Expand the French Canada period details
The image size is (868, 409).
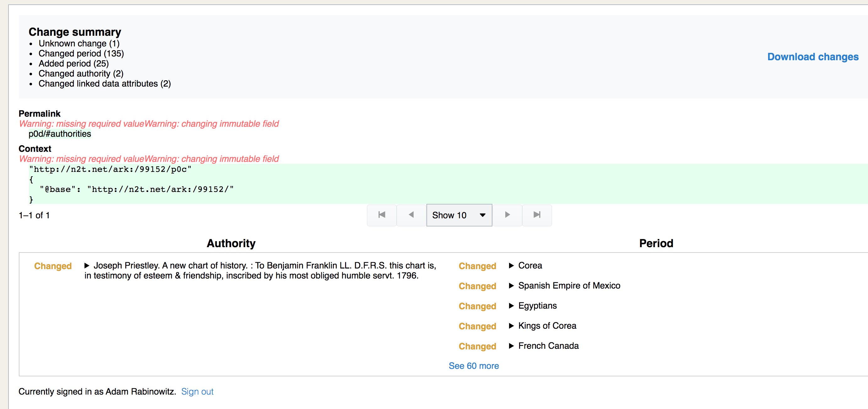click(x=512, y=346)
